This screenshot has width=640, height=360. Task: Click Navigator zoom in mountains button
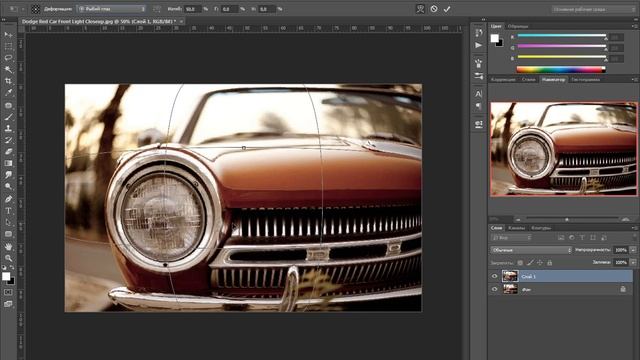(x=625, y=219)
